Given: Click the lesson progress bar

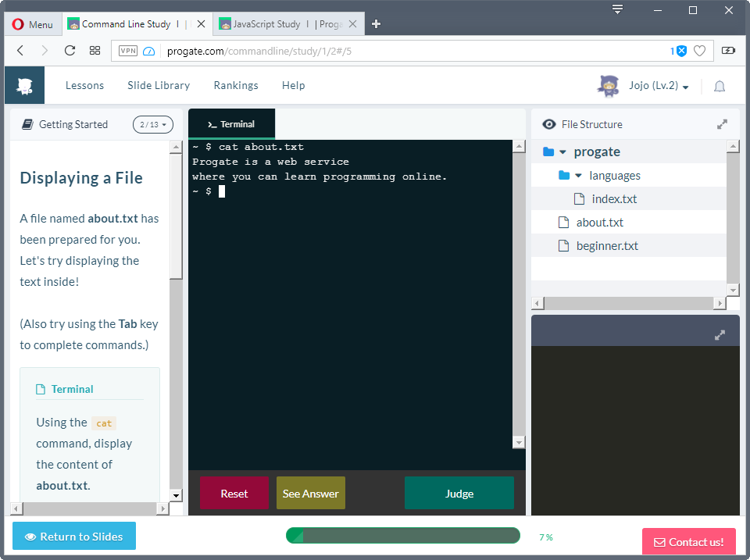Looking at the screenshot, I should [402, 536].
